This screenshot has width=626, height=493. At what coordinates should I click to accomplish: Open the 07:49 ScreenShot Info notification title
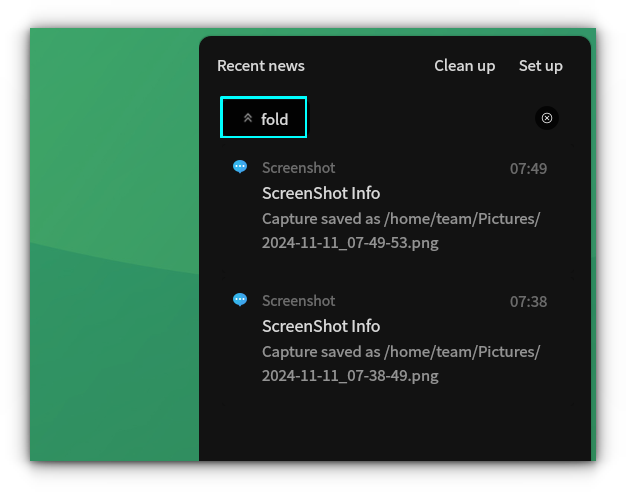pos(321,193)
